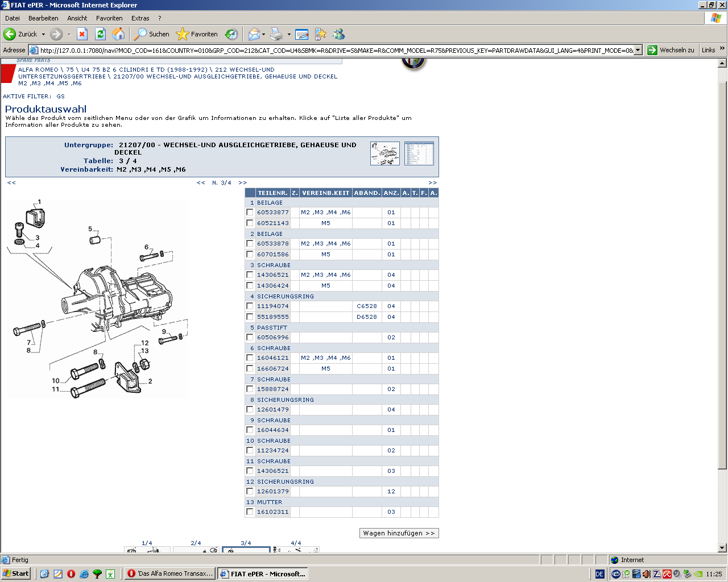Viewport: 728px width, 582px height.
Task: Open part number 16046121 link
Action: pyautogui.click(x=273, y=357)
